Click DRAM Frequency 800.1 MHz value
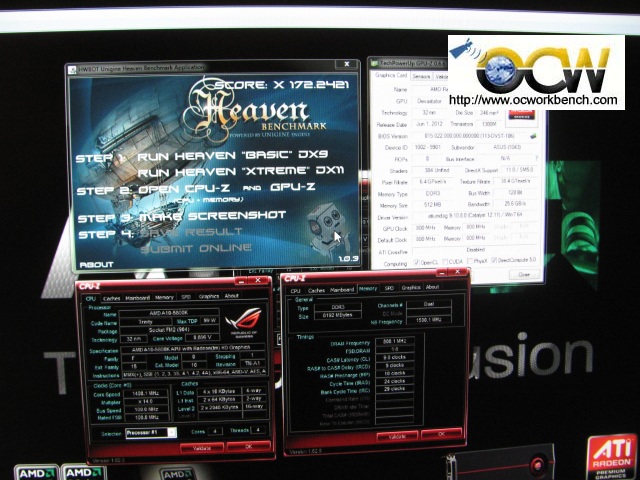Image resolution: width=640 pixels, height=480 pixels. (x=394, y=340)
